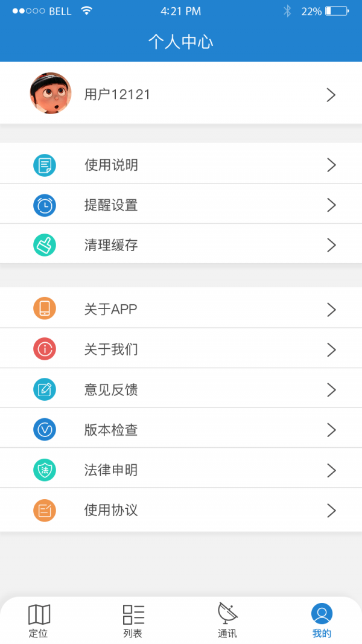Viewport: 362px width, 644px height.
Task: Open the 清理缓存 text label
Action: [111, 245]
